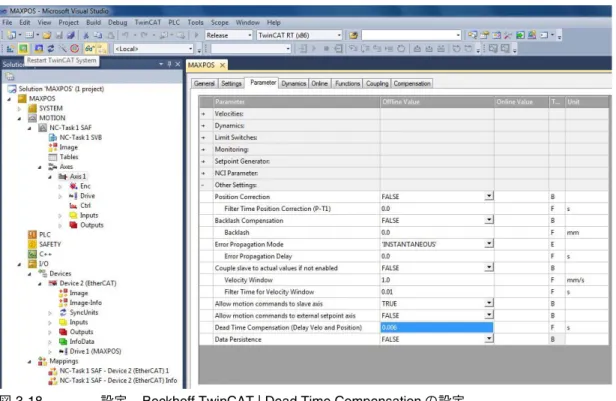Collapse the MOTION tree node

[x=19, y=118]
